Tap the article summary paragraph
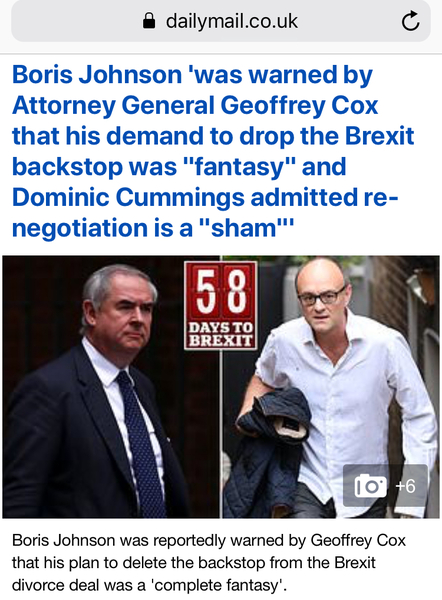This screenshot has width=442, height=600. [209, 563]
